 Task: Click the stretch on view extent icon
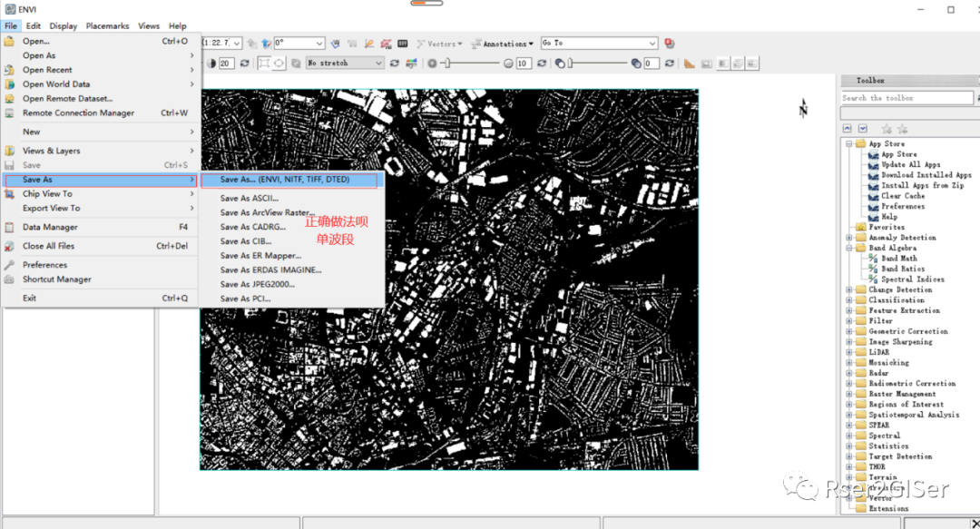pyautogui.click(x=264, y=64)
